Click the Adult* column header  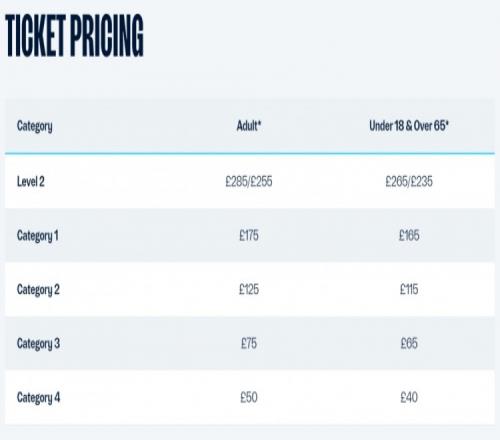tap(249, 126)
